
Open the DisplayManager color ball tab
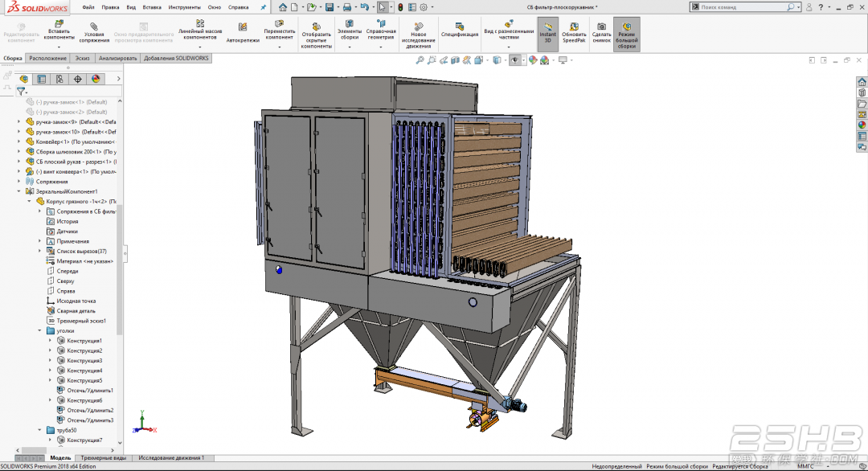pyautogui.click(x=96, y=79)
